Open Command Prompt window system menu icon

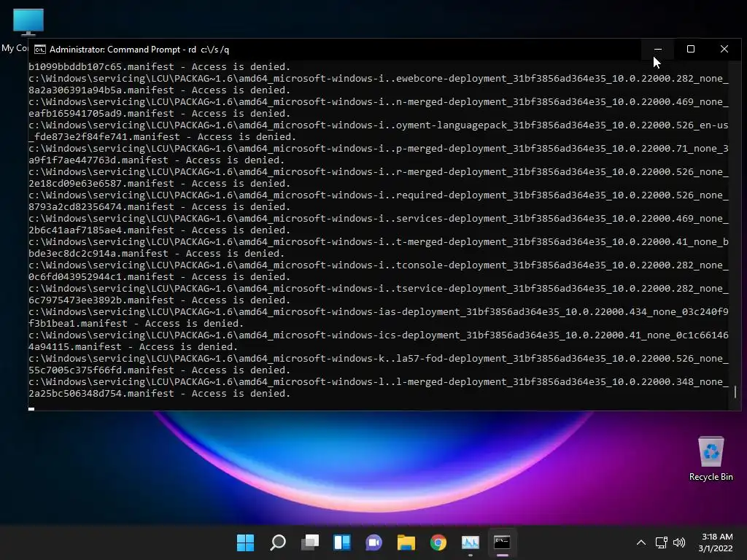[x=40, y=50]
